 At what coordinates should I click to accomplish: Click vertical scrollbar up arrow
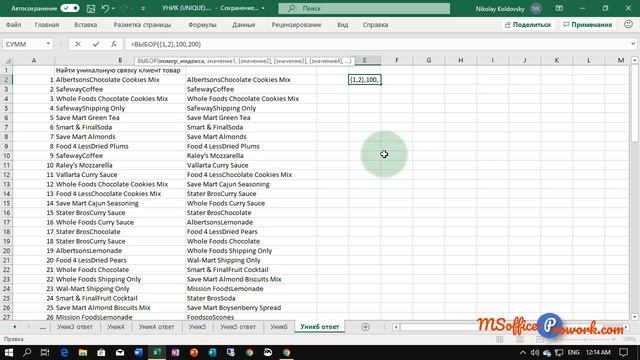coord(635,60)
